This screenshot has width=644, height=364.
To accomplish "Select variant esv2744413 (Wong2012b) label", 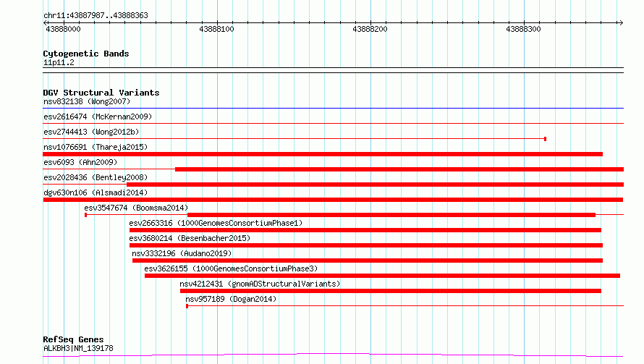I will [x=91, y=132].
